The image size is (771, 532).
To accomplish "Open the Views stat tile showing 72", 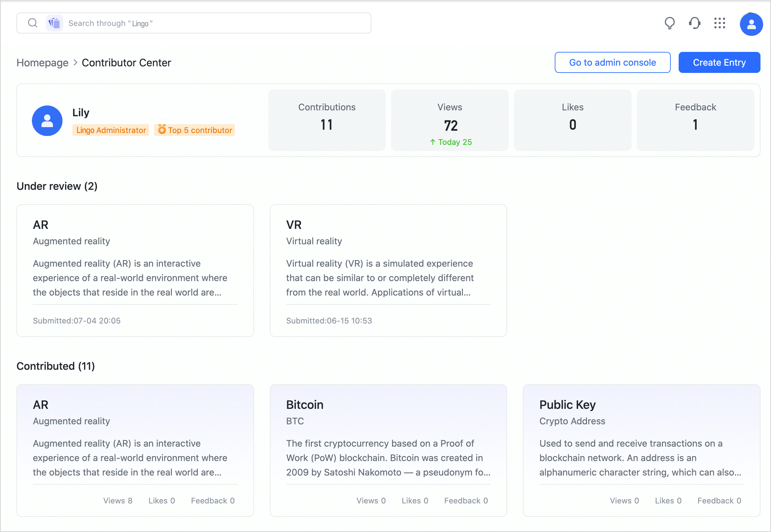I will click(x=449, y=120).
